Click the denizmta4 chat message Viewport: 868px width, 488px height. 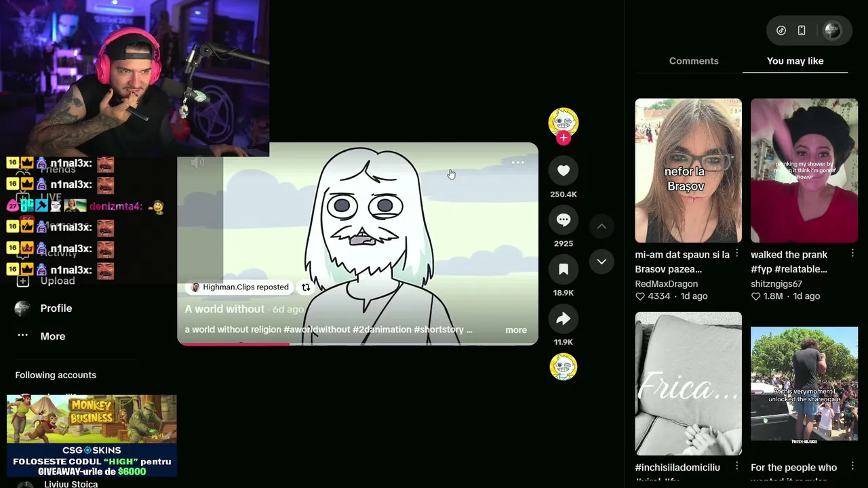click(85, 206)
